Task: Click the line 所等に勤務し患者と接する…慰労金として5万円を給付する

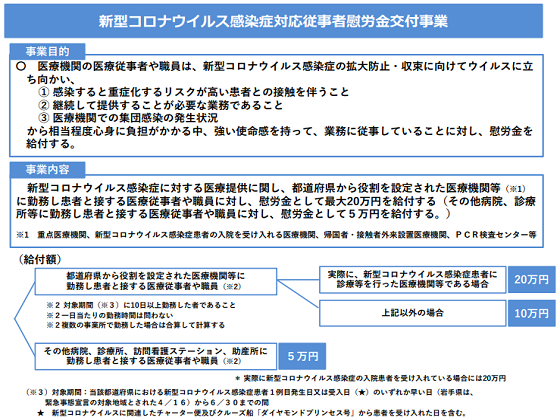Action: [233, 214]
